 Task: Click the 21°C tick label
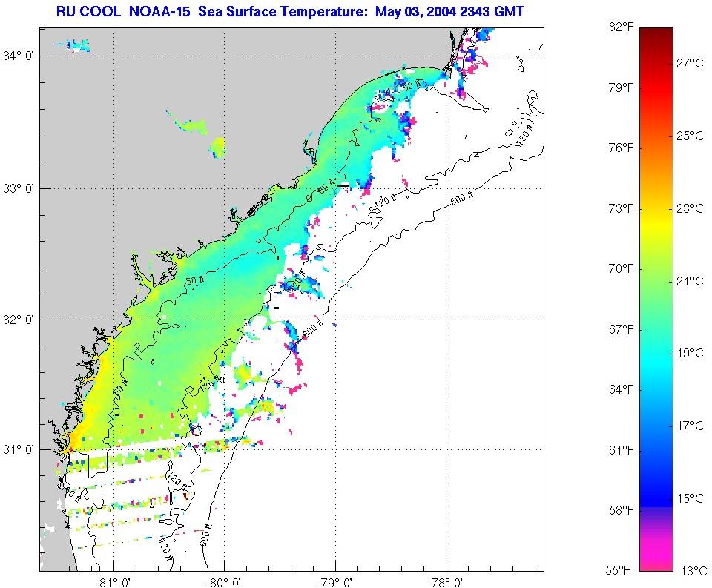pyautogui.click(x=690, y=281)
